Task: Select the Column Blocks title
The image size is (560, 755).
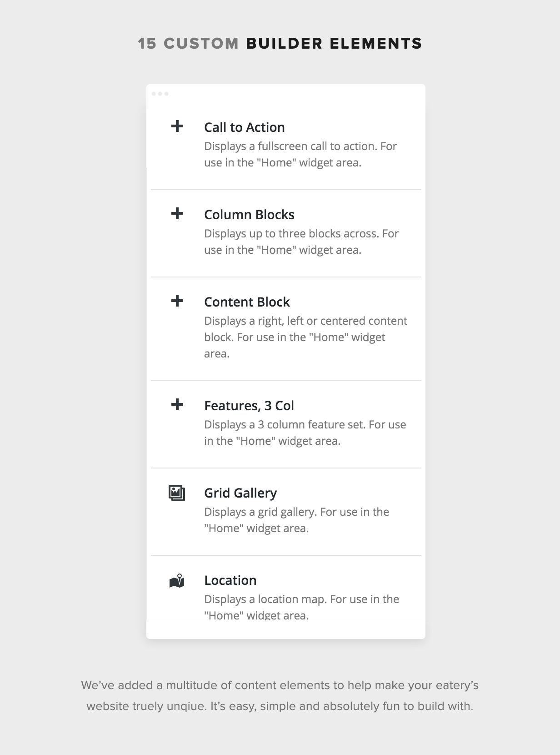Action: pos(249,215)
